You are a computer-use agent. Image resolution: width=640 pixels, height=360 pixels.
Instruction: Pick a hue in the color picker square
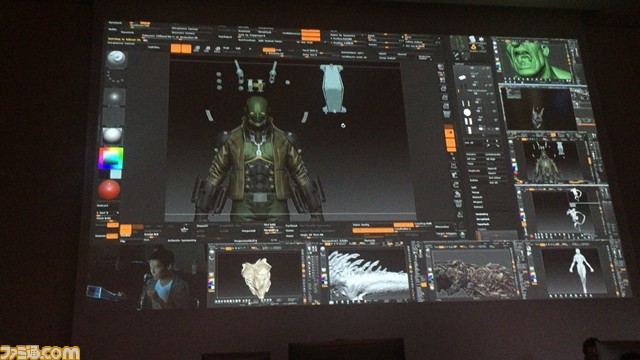(111, 158)
